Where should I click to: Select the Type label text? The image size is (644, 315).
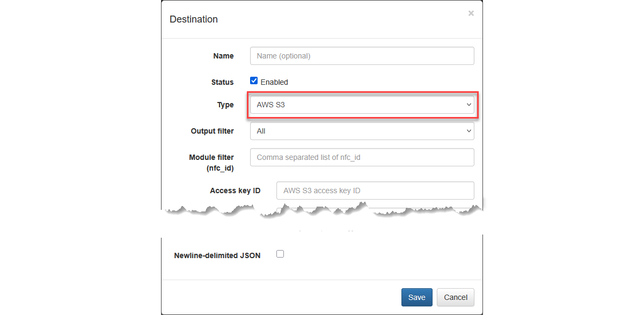[x=225, y=105]
